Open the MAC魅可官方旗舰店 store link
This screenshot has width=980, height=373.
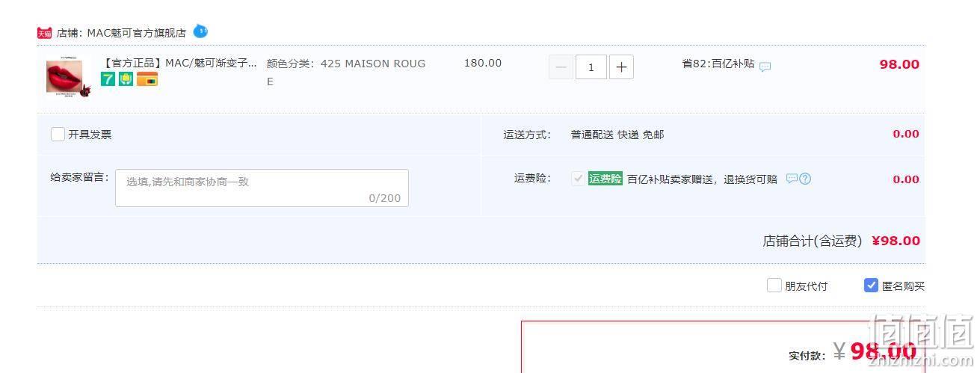tap(137, 33)
